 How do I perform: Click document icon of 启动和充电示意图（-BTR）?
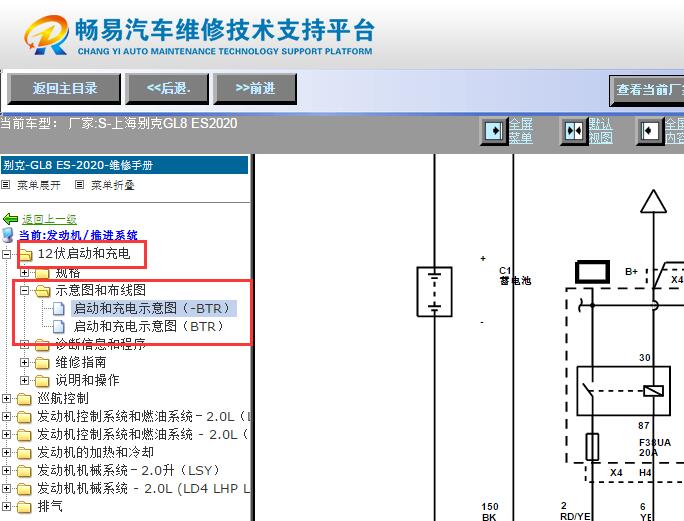pyautogui.click(x=58, y=308)
